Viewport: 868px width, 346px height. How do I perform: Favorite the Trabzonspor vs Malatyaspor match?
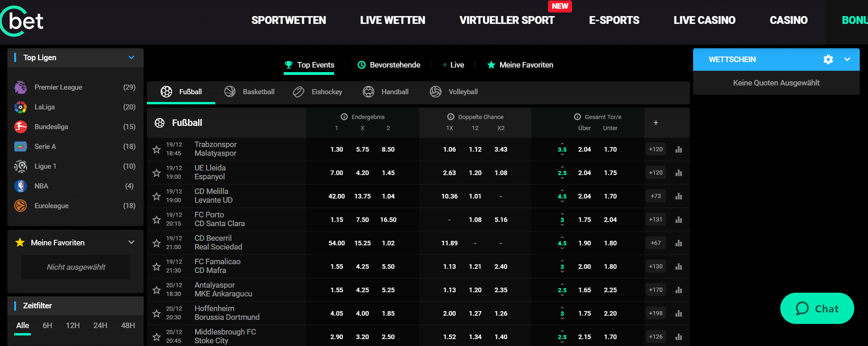click(x=157, y=149)
